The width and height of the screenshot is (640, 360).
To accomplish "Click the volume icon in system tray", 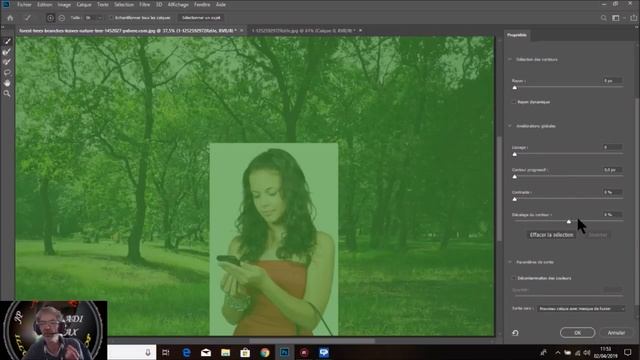I will (x=587, y=353).
